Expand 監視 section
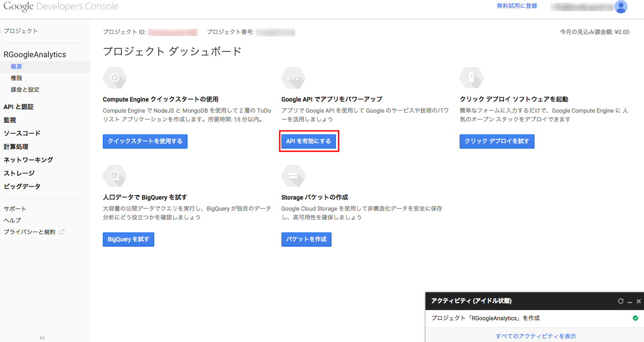644x342 pixels. pos(10,120)
